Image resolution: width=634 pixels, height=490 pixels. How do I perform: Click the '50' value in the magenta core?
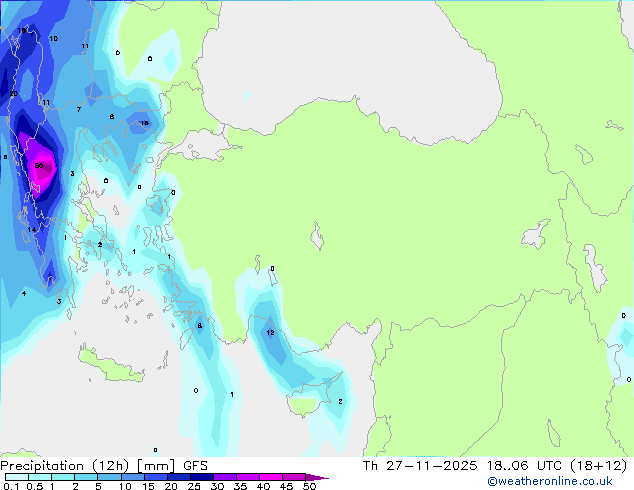pyautogui.click(x=39, y=165)
